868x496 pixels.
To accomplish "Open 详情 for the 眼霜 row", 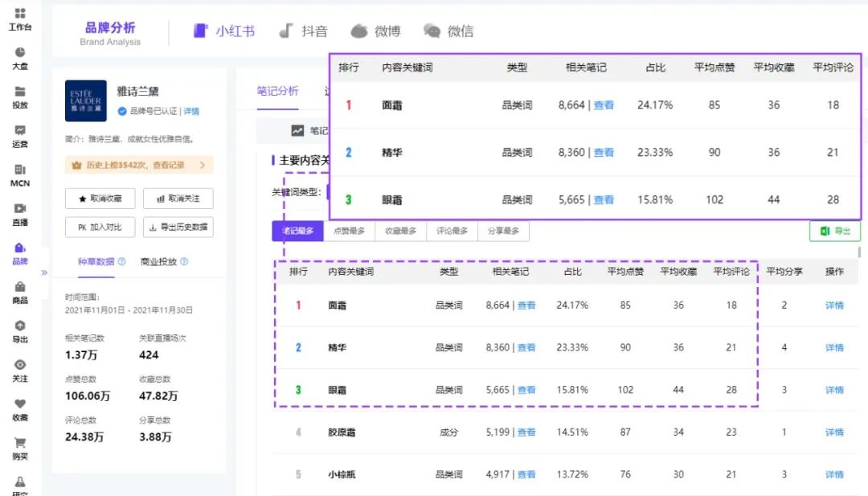I will click(x=834, y=390).
